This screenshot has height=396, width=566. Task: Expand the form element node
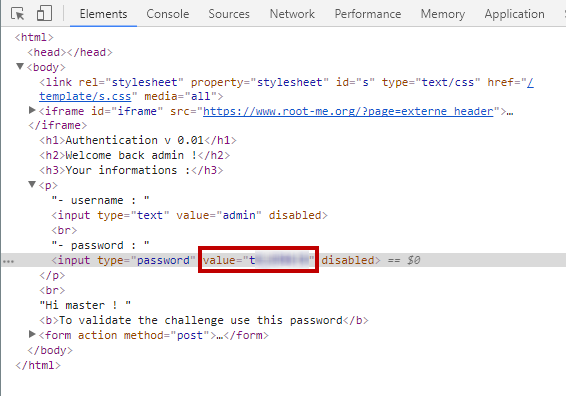pyautogui.click(x=32, y=334)
